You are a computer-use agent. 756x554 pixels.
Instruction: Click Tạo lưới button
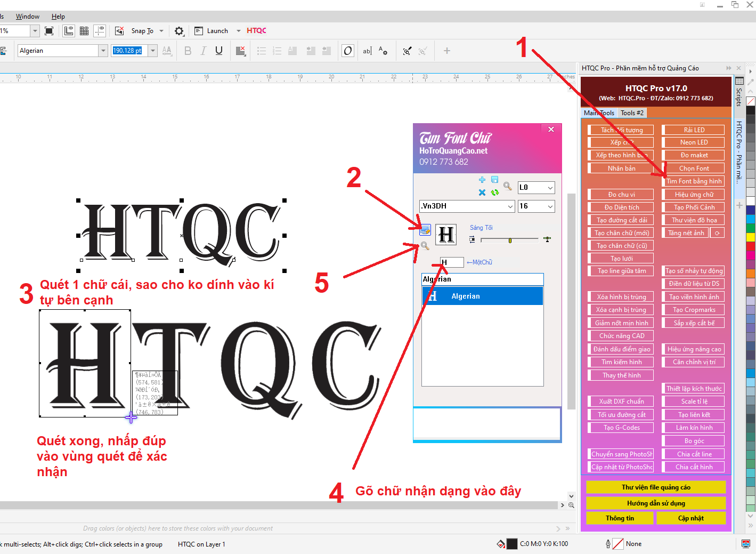pyautogui.click(x=621, y=258)
